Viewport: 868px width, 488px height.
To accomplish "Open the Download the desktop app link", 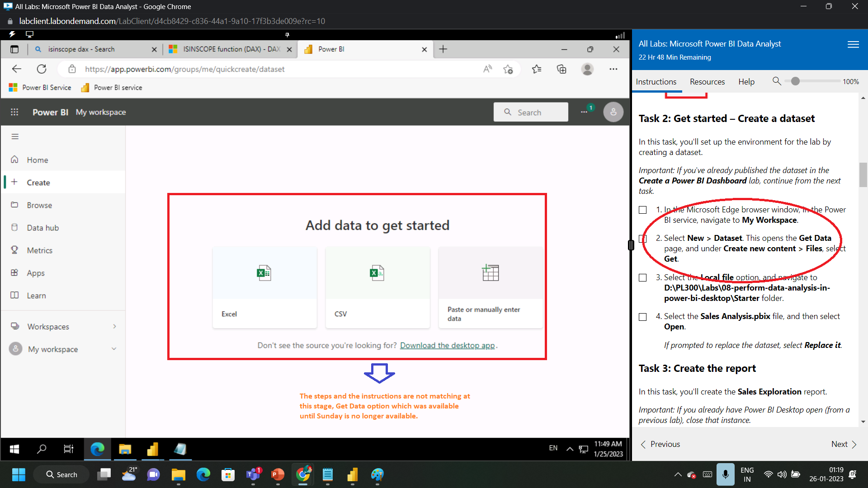I will (447, 345).
